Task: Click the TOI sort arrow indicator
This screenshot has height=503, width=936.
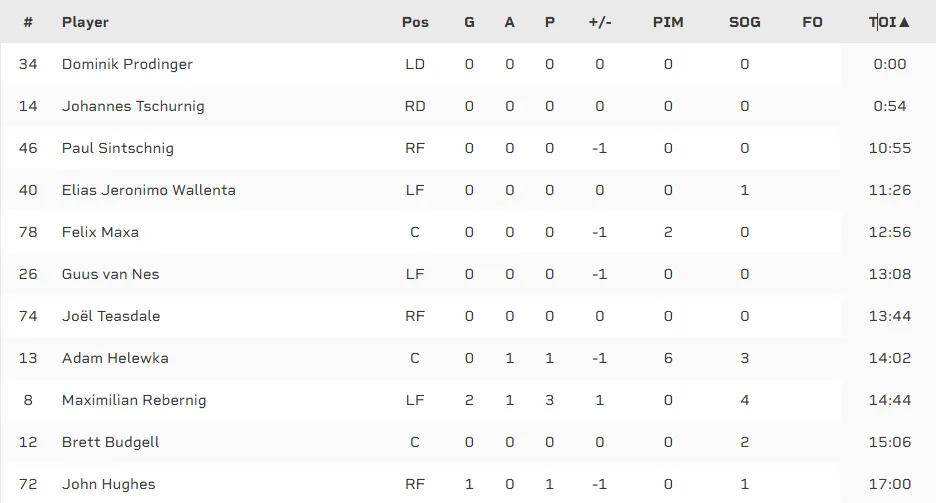Action: [905, 22]
